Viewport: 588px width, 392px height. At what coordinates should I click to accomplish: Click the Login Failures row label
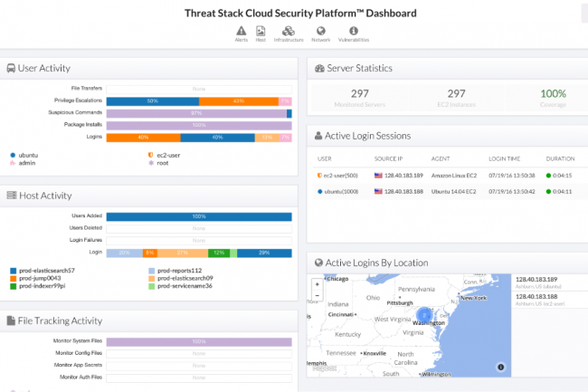tap(86, 240)
